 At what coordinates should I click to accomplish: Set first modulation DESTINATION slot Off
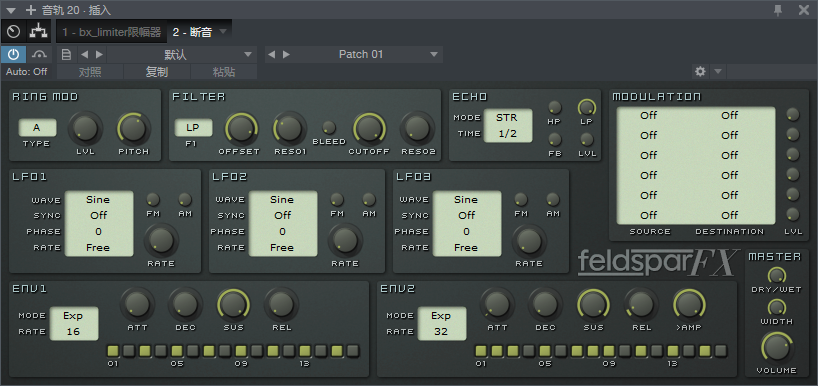[729, 115]
